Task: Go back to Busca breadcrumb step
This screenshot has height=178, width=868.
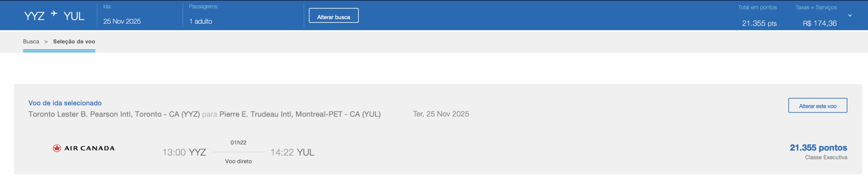Action: click(31, 41)
